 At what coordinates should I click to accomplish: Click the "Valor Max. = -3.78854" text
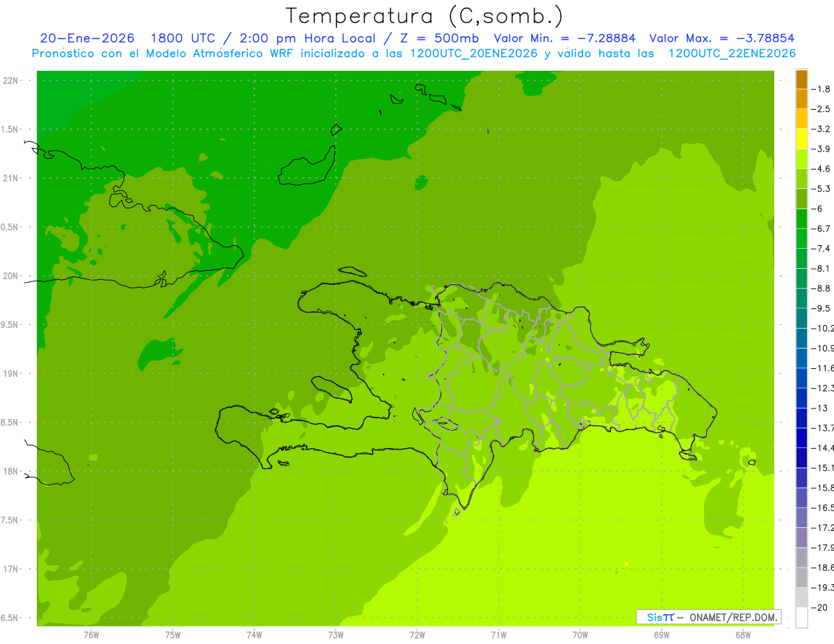pos(721,38)
